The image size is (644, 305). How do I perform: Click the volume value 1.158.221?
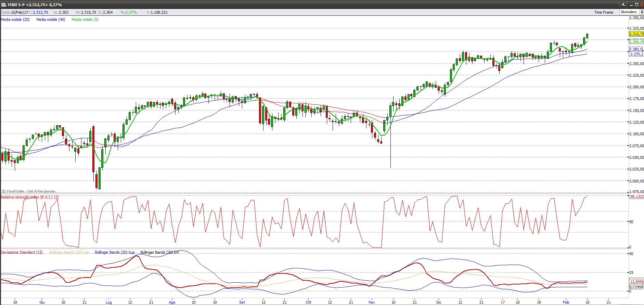tap(159, 12)
